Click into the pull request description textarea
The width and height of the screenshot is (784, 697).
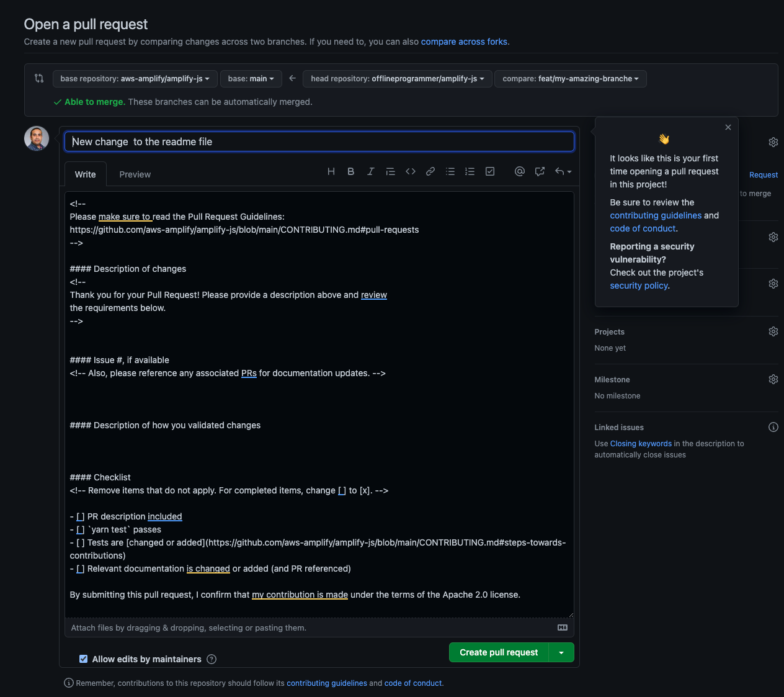(x=319, y=405)
